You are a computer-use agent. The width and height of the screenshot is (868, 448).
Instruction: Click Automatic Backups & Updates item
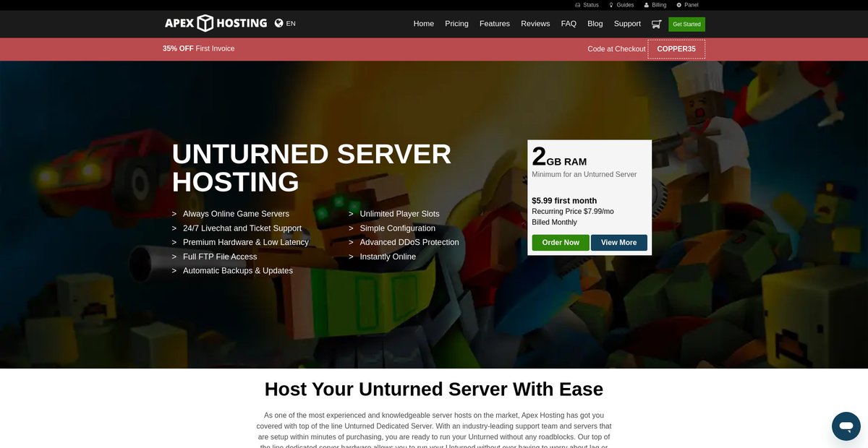coord(238,271)
